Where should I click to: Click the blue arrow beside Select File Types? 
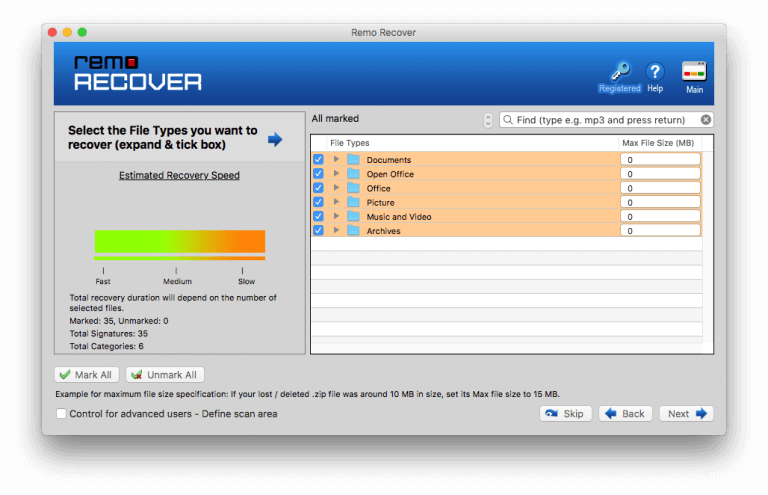275,139
